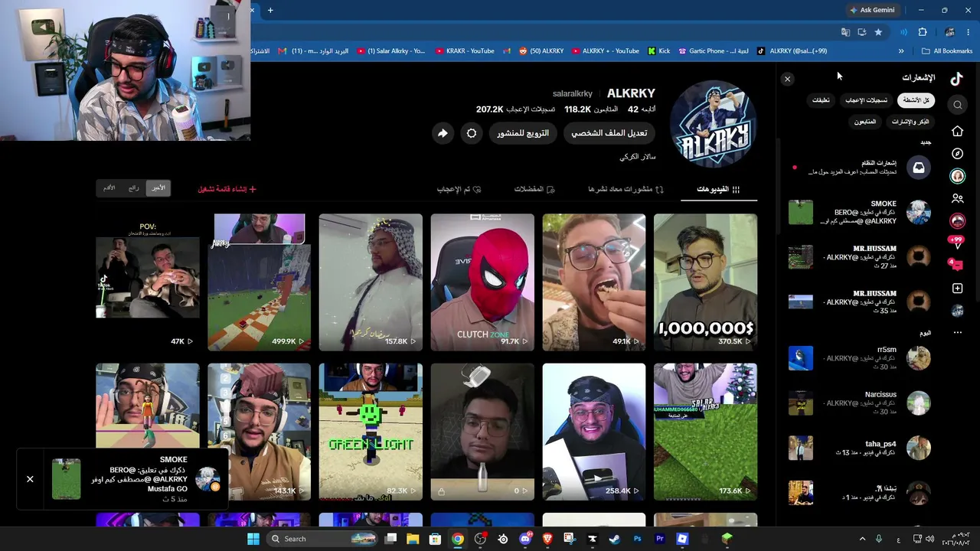Dismiss the SMOKE mention popup toast
Viewport: 980px width, 551px height.
[30, 479]
